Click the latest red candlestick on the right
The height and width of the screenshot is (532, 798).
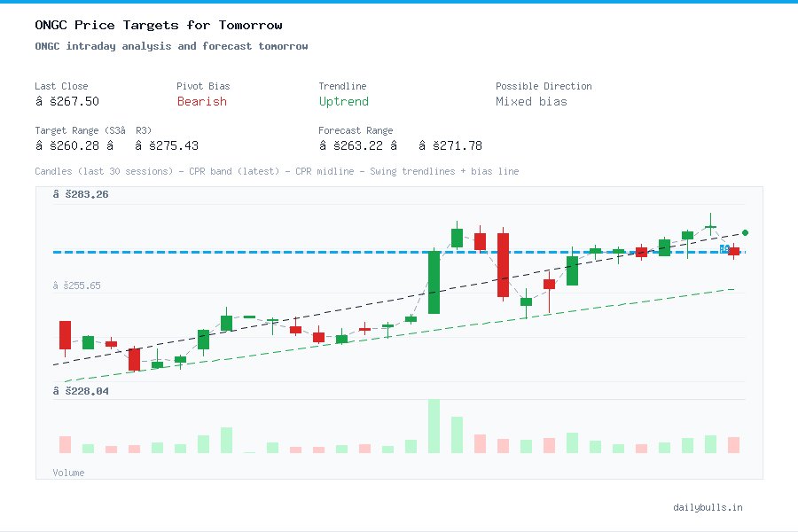tap(734, 252)
